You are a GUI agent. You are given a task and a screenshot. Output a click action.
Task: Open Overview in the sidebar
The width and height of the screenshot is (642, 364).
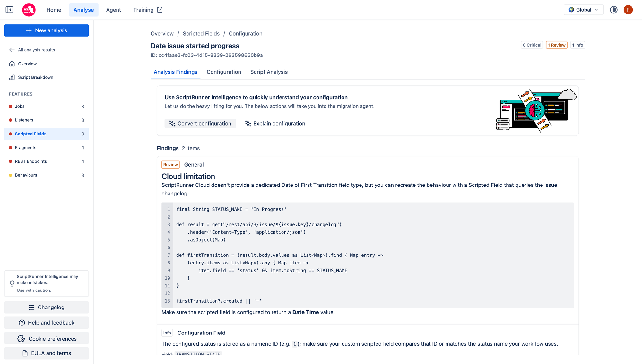pos(47,64)
